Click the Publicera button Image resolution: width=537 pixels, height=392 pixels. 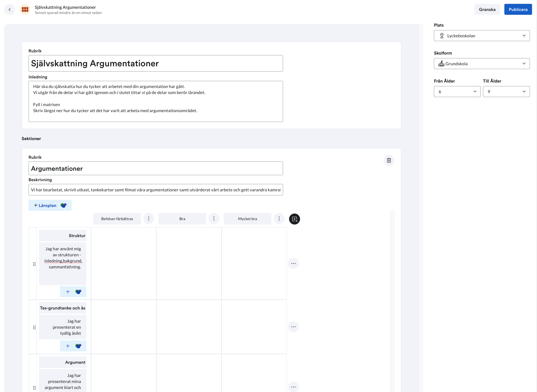point(518,10)
